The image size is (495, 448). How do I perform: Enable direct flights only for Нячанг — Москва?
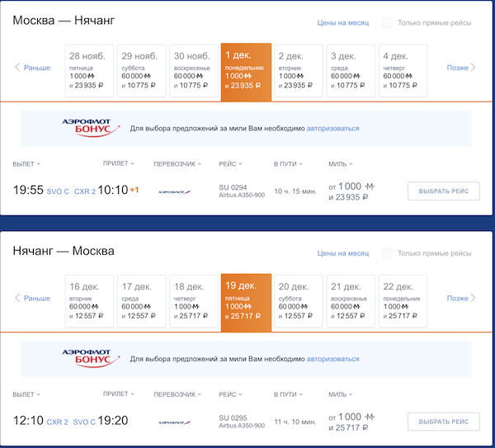tap(387, 253)
